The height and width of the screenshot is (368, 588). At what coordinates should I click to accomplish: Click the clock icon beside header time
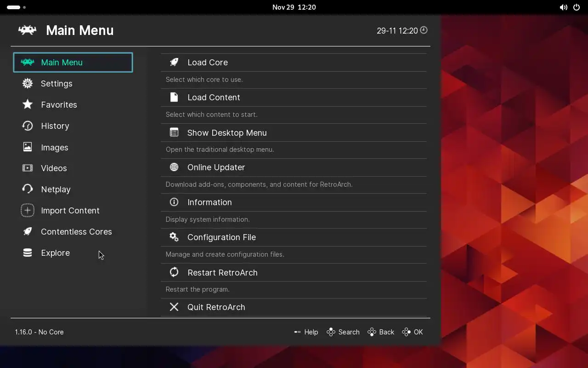click(424, 30)
